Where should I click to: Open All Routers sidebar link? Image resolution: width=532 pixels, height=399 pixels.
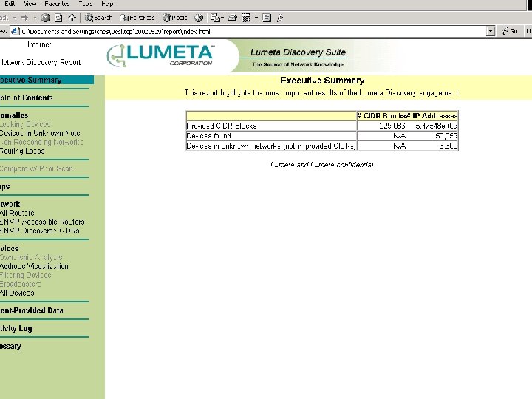click(17, 213)
